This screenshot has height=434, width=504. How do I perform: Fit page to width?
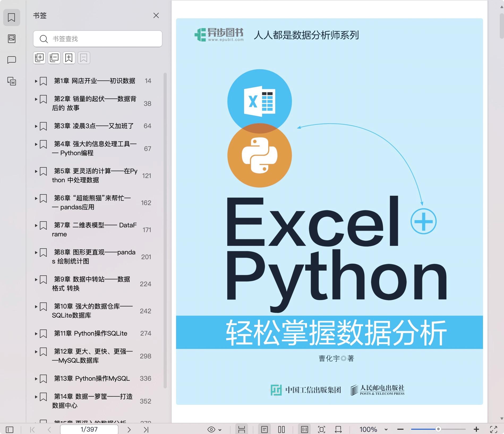pos(338,429)
